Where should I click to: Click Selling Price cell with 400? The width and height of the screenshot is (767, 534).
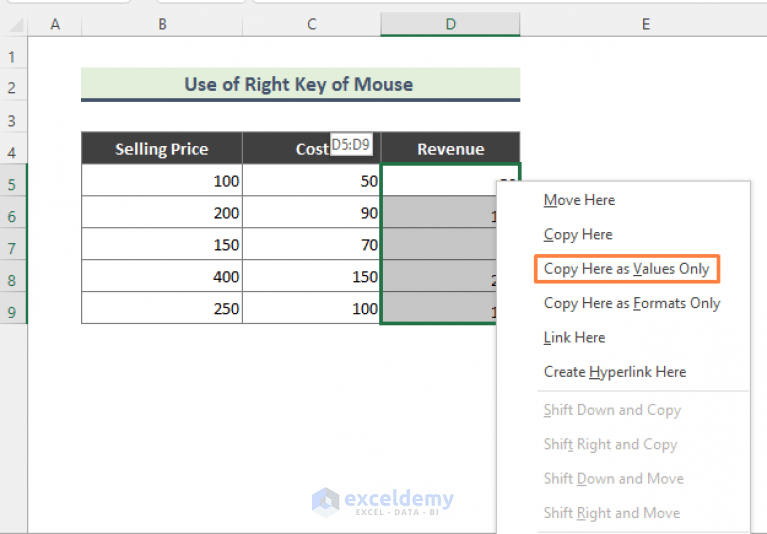(162, 276)
